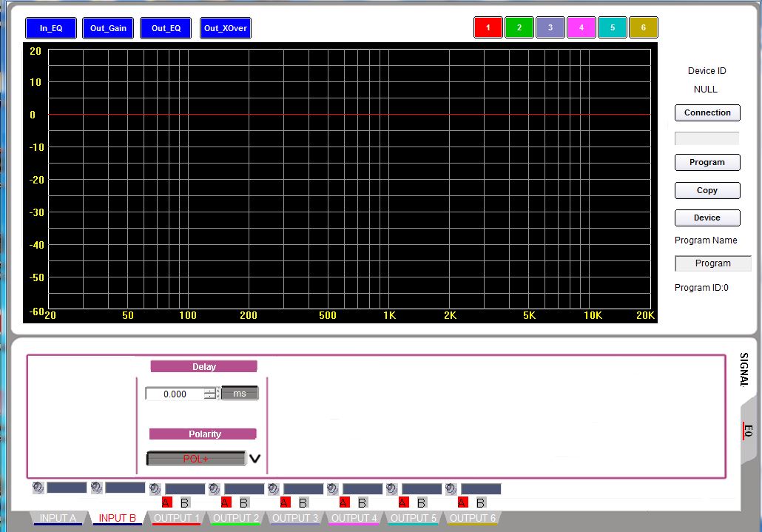This screenshot has width=762, height=532.
Task: Show the Out_Gain view
Action: click(x=108, y=28)
